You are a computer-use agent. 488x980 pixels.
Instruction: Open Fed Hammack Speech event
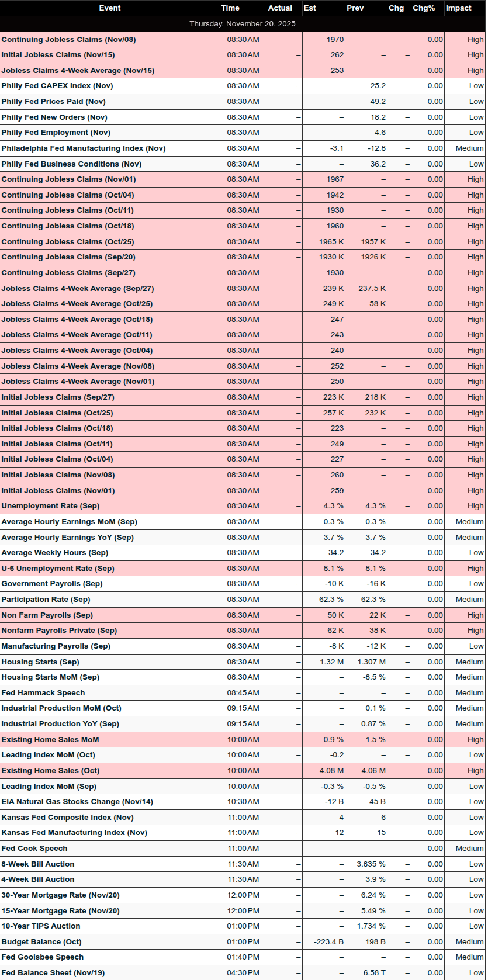coord(43,692)
